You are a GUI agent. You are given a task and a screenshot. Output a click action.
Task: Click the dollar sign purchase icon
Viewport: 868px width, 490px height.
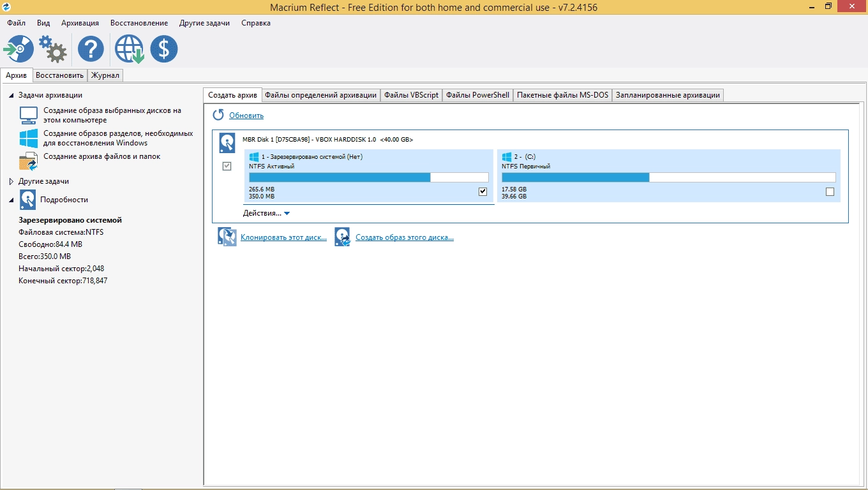coord(164,49)
